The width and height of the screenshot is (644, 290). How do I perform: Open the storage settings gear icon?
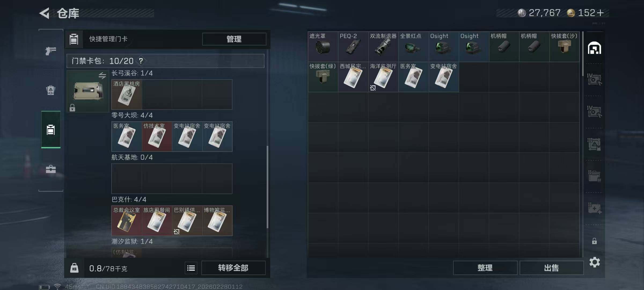594,262
